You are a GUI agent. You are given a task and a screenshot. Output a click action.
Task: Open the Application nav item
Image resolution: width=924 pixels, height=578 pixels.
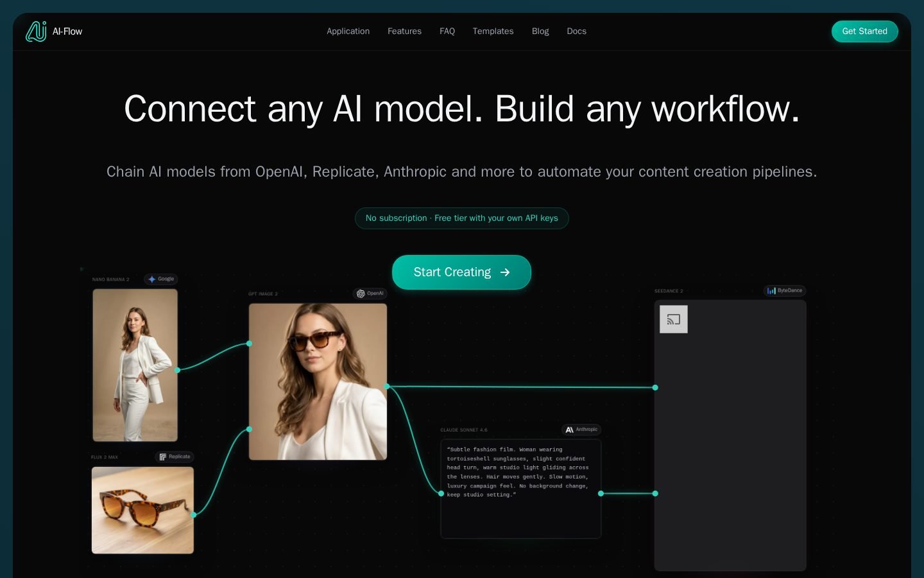348,31
